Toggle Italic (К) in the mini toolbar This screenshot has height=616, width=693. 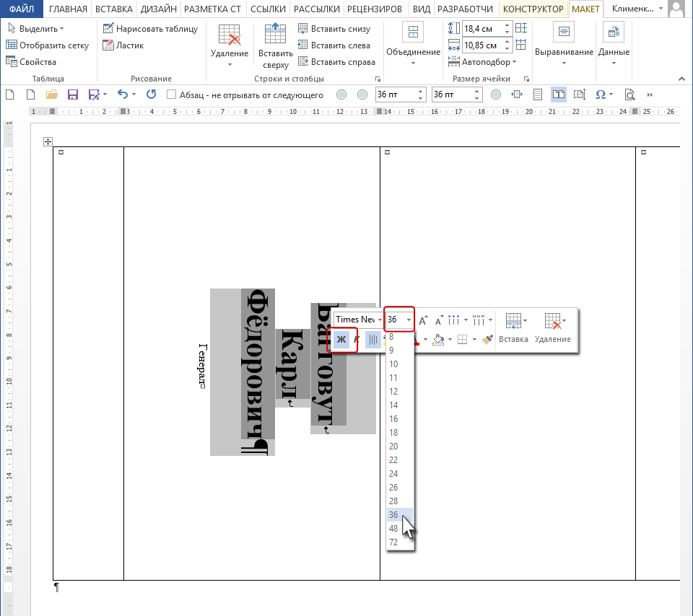tap(357, 339)
